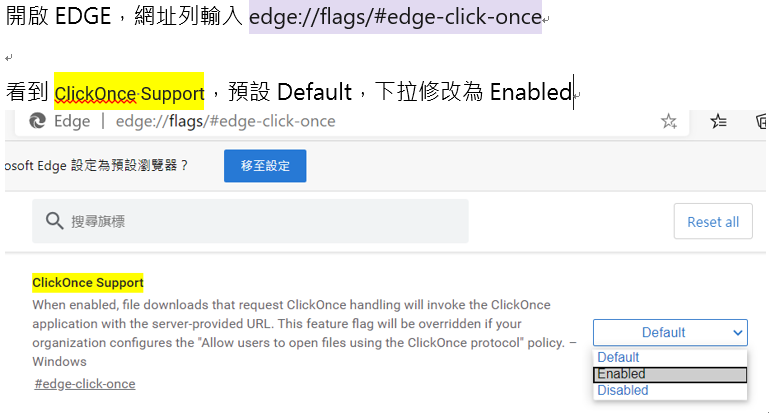Click the address bar URL edge://flags/#edge-click-once

click(x=225, y=121)
